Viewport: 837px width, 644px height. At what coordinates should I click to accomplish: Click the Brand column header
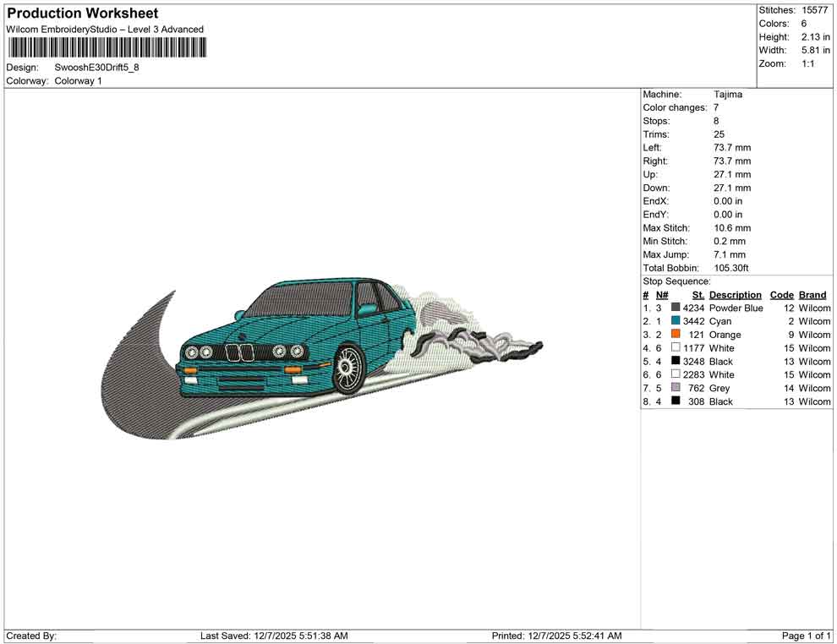[x=812, y=294]
